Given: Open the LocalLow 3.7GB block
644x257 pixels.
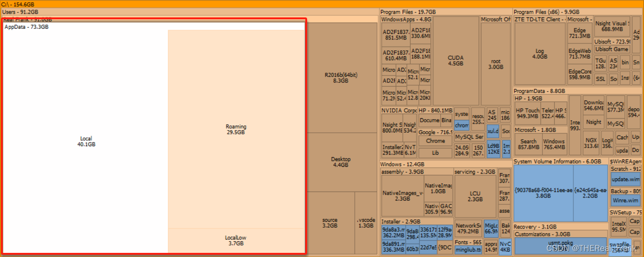Looking at the screenshot, I should click(x=236, y=241).
